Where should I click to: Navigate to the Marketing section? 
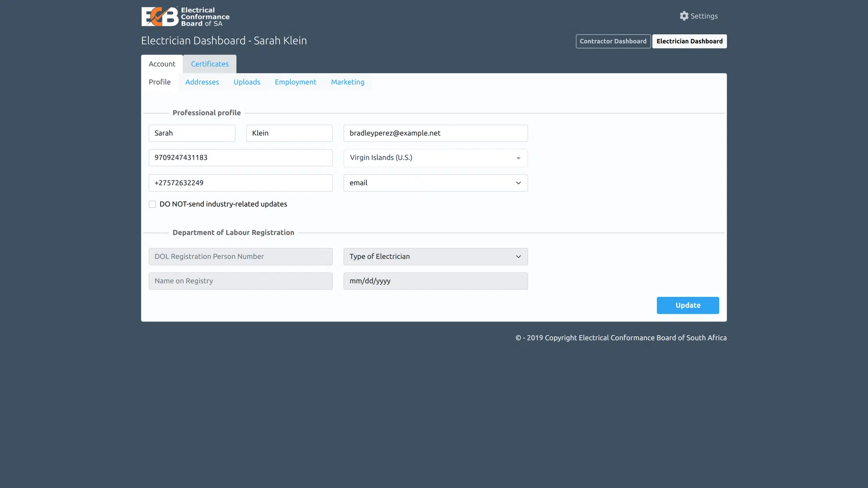(348, 82)
